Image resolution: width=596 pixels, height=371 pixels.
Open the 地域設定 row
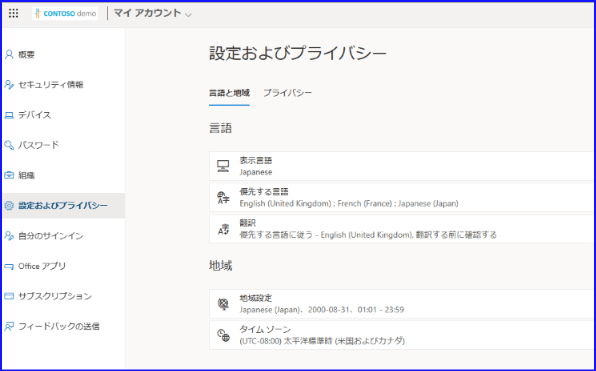402,304
